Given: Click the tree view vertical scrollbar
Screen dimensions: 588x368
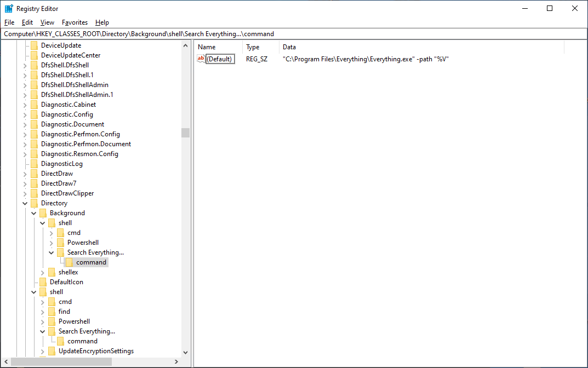Looking at the screenshot, I should (x=185, y=133).
